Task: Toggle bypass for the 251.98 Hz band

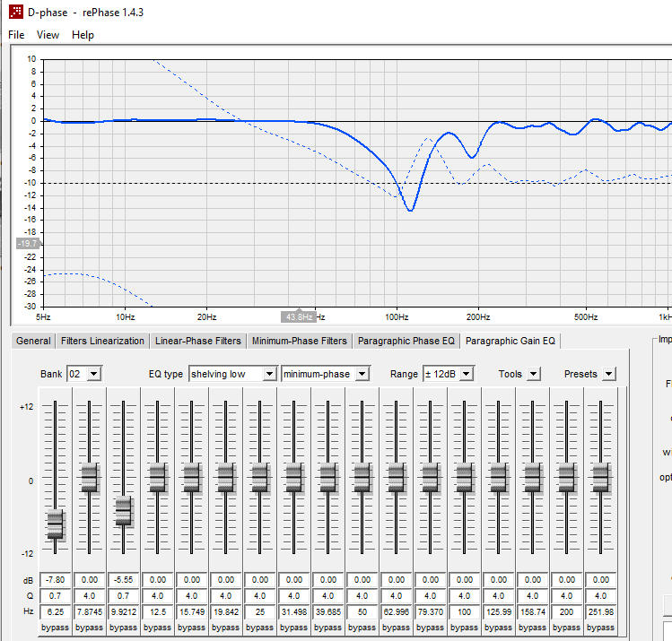Action: pos(600,628)
